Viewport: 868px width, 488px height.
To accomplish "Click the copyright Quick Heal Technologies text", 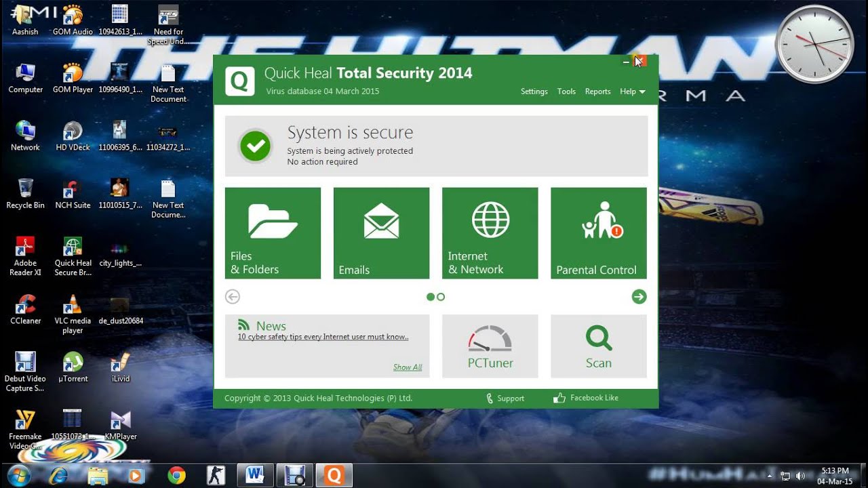I will [318, 399].
